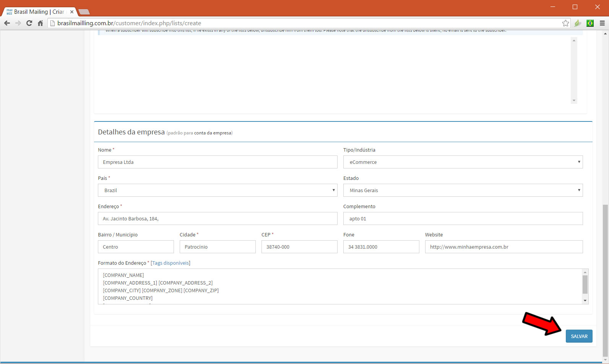Click the Cidade field with Patrocínio
The width and height of the screenshot is (609, 364).
(218, 247)
